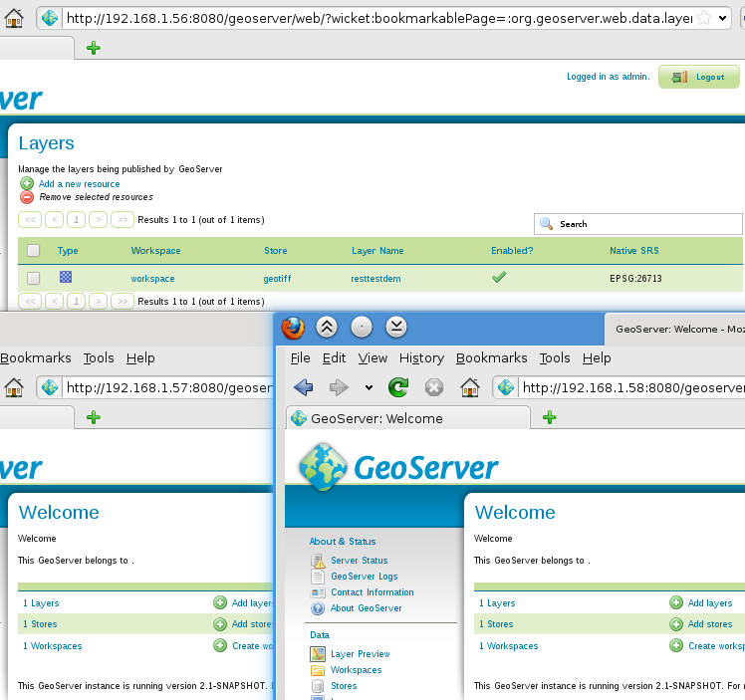
Task: Click next page arrow in lower Layers pager
Action: [x=98, y=301]
